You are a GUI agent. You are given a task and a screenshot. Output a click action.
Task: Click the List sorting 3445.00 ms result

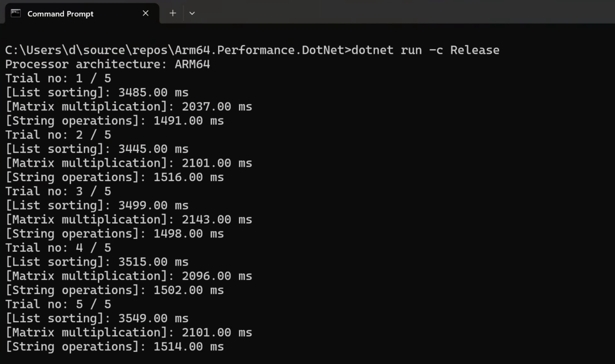pyautogui.click(x=97, y=149)
